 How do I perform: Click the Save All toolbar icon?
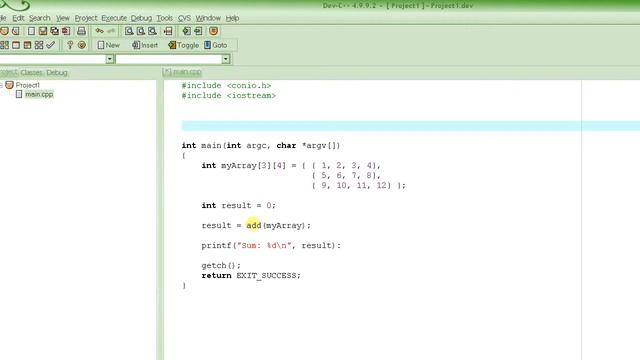tap(54, 31)
